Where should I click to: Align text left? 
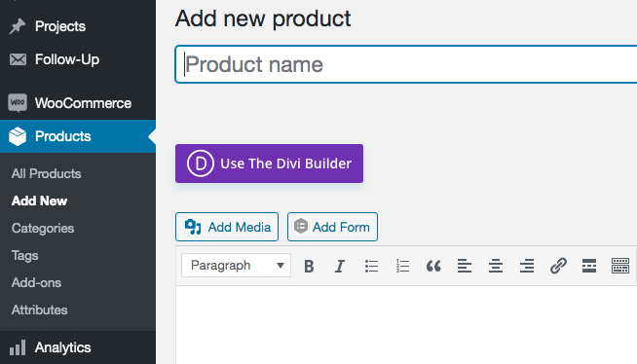click(x=465, y=267)
